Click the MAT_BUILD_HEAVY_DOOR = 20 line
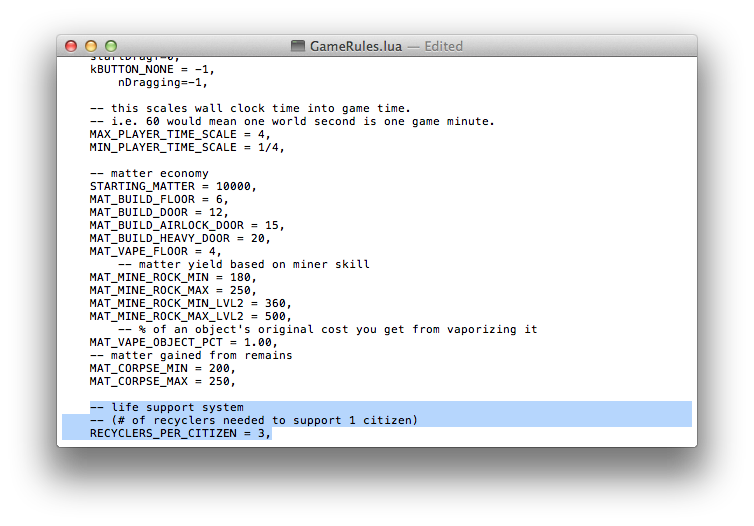This screenshot has height=526, width=754. [x=179, y=238]
